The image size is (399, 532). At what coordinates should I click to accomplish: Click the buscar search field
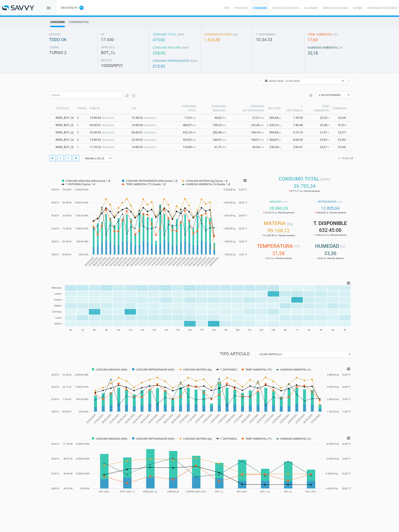(x=86, y=95)
